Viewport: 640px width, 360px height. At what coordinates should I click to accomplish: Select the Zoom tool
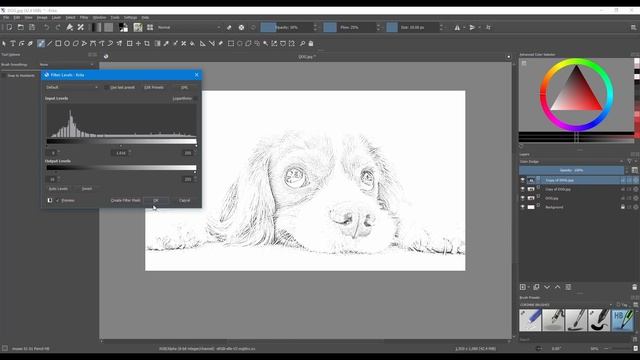point(302,43)
